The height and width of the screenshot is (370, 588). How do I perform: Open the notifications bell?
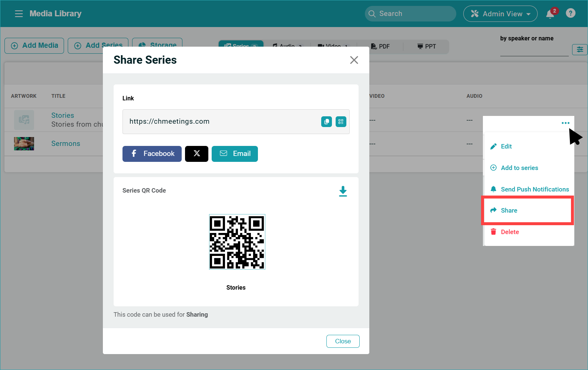tap(550, 14)
